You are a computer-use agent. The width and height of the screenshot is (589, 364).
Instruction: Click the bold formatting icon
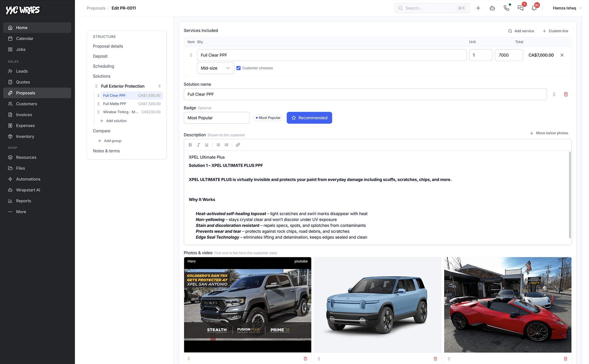(190, 145)
